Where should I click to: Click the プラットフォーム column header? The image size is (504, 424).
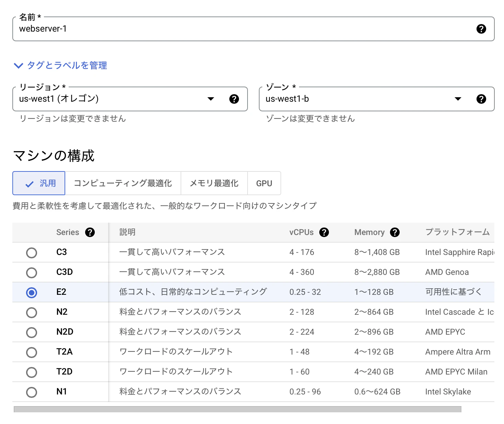[458, 232]
